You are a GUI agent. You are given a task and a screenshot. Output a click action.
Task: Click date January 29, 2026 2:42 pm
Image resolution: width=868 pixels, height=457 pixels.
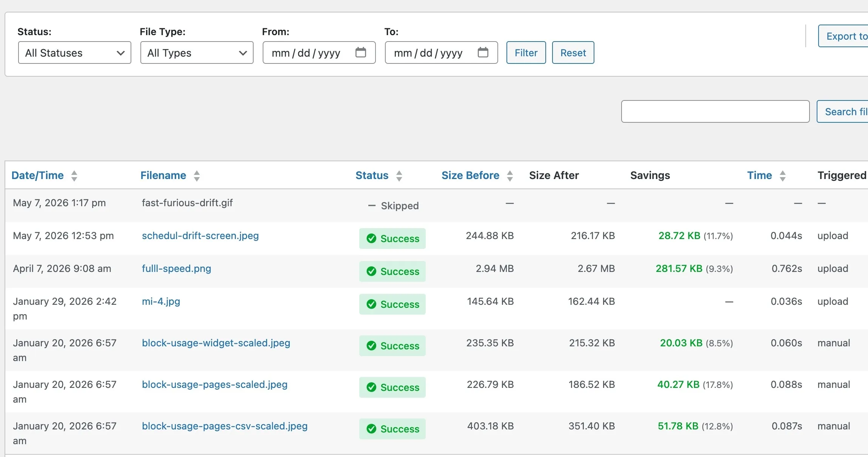pos(65,309)
